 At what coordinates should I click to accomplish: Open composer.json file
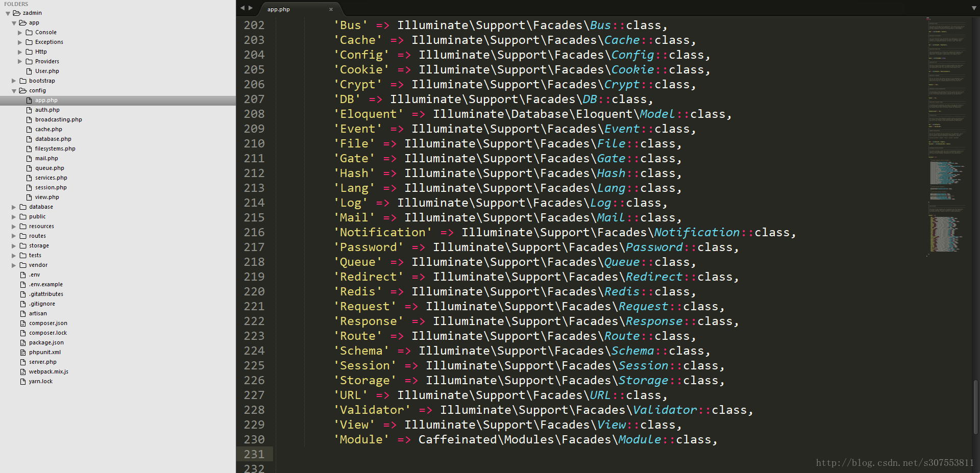point(48,323)
